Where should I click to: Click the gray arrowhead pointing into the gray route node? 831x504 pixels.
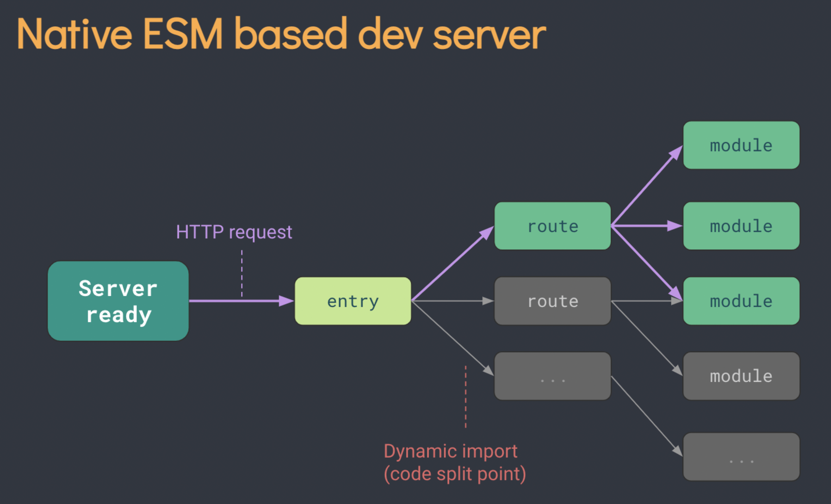pyautogui.click(x=487, y=301)
